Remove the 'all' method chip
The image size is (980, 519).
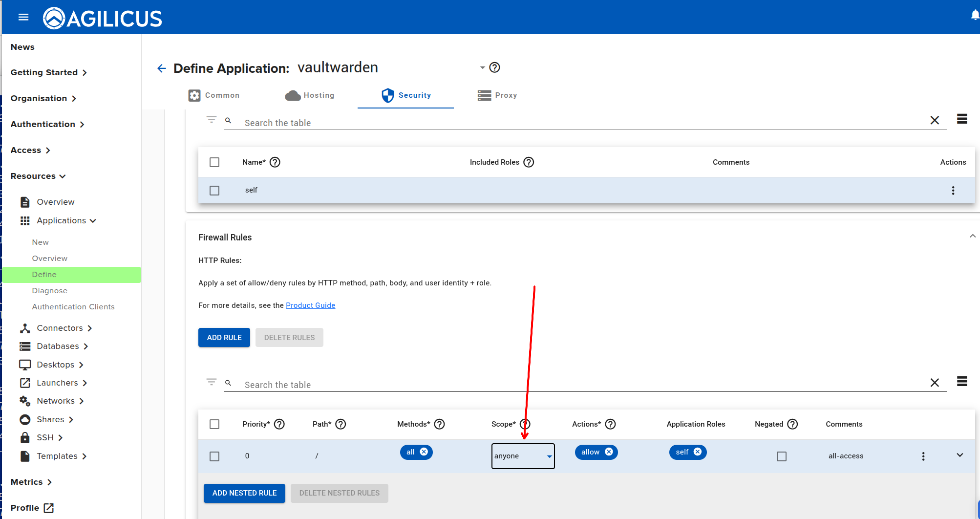click(x=424, y=452)
